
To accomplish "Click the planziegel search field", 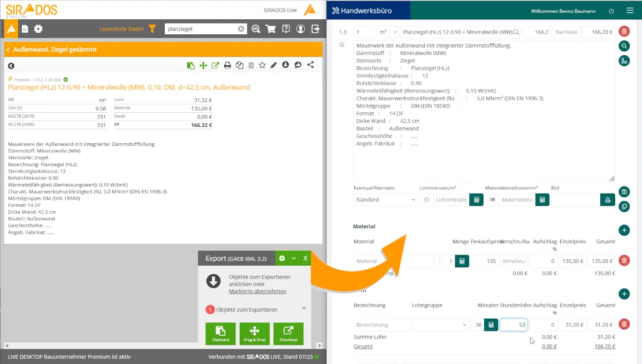I will point(201,29).
